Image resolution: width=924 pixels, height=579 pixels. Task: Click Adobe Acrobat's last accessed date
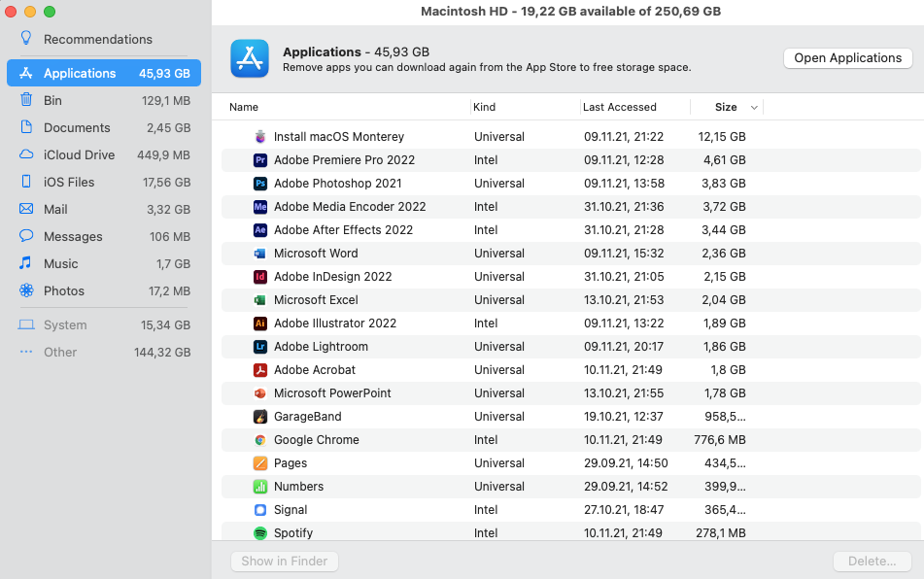pos(623,370)
